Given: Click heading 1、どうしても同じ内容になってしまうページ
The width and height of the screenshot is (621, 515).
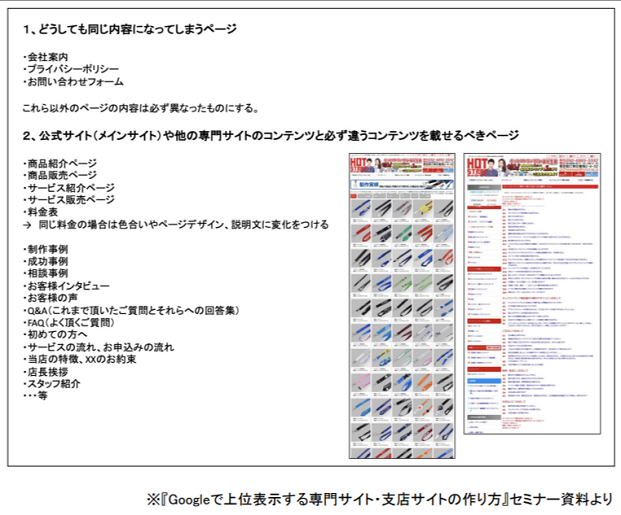Looking at the screenshot, I should [x=130, y=29].
